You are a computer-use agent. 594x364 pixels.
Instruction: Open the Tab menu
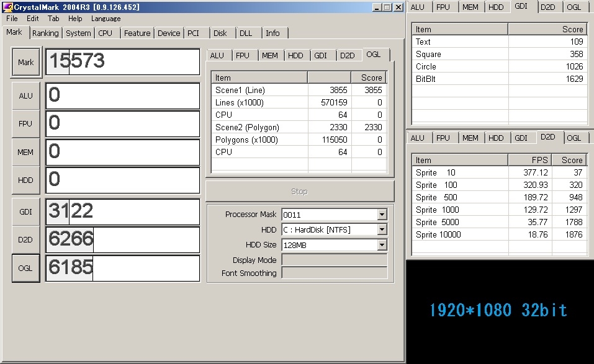click(x=53, y=19)
